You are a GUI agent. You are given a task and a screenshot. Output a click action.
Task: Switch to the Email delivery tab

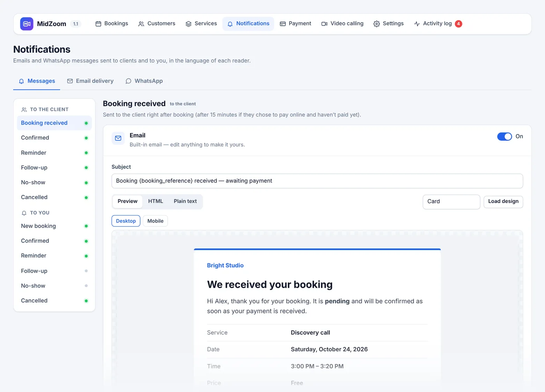[x=90, y=81]
